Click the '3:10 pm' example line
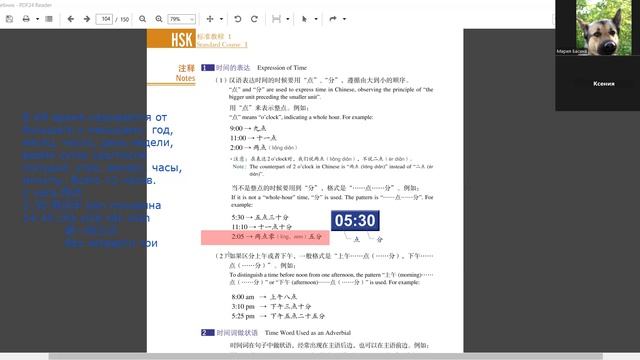This screenshot has height=360, width=640. tap(271, 306)
